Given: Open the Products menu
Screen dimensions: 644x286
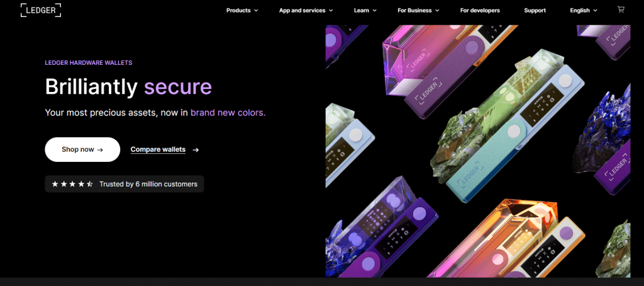Looking at the screenshot, I should [238, 10].
